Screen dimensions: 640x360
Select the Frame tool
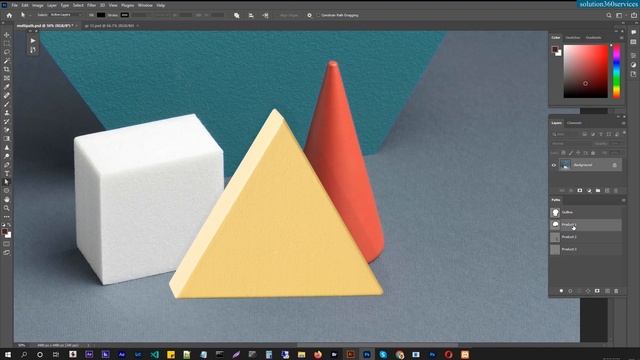[7, 78]
